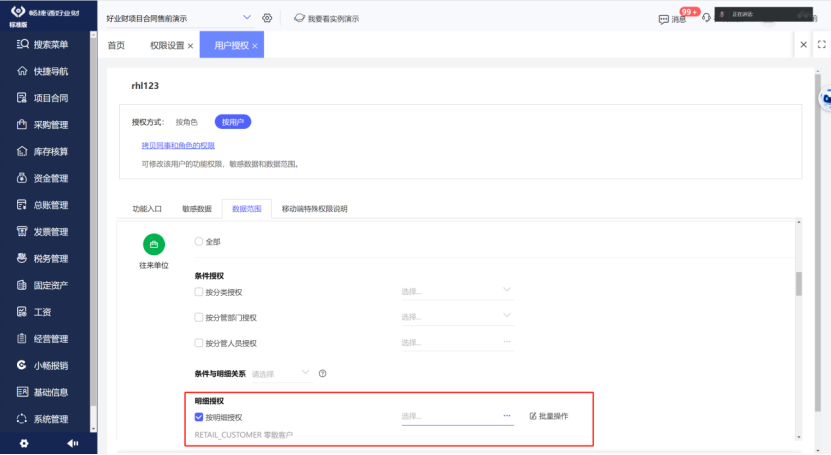831x455 pixels.
Task: Open 项目合同 sidebar icon
Action: [x=22, y=97]
